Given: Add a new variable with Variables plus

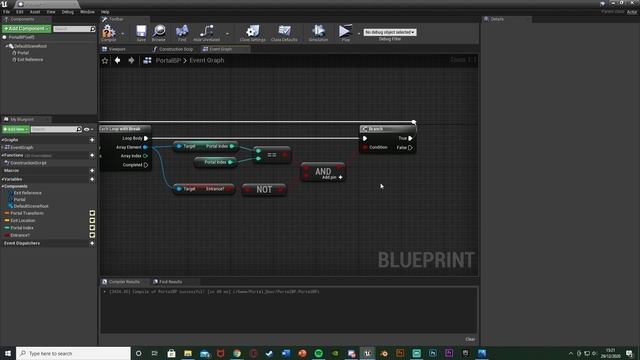Looking at the screenshot, I should click(92, 179).
